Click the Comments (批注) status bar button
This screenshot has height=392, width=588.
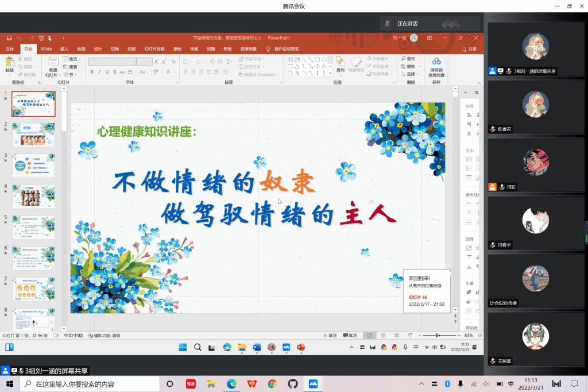click(x=350, y=335)
